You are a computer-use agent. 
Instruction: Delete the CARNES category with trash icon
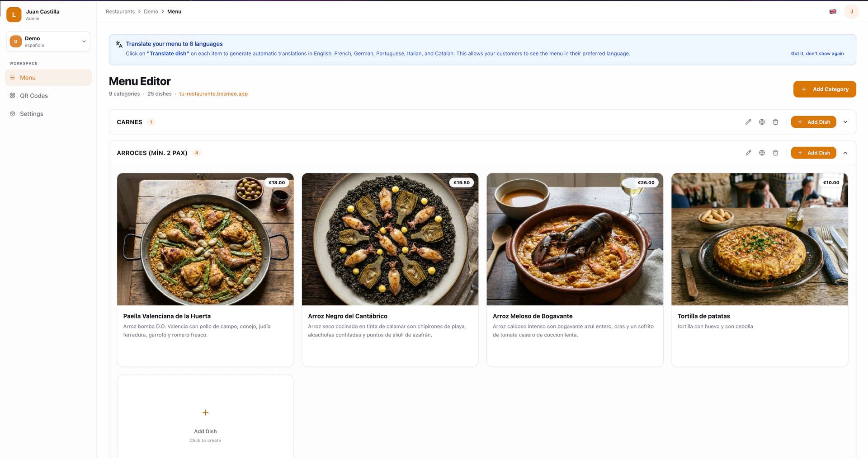[775, 122]
